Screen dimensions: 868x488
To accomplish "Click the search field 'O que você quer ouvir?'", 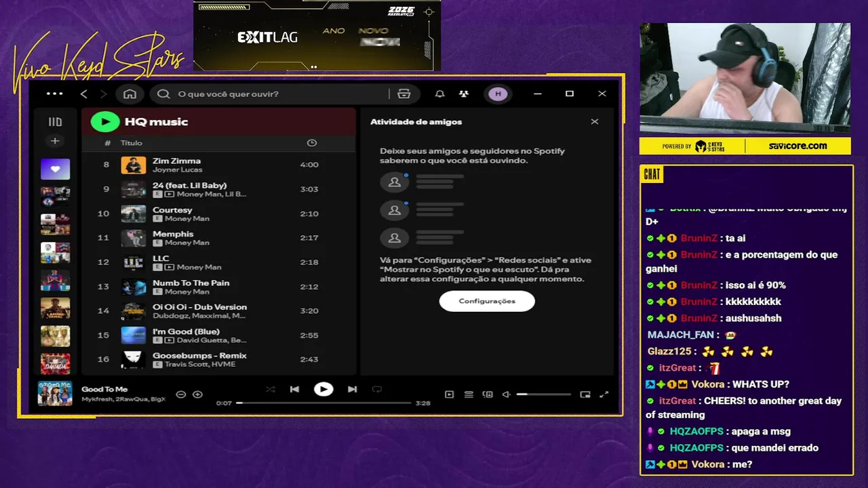I will [x=271, y=94].
